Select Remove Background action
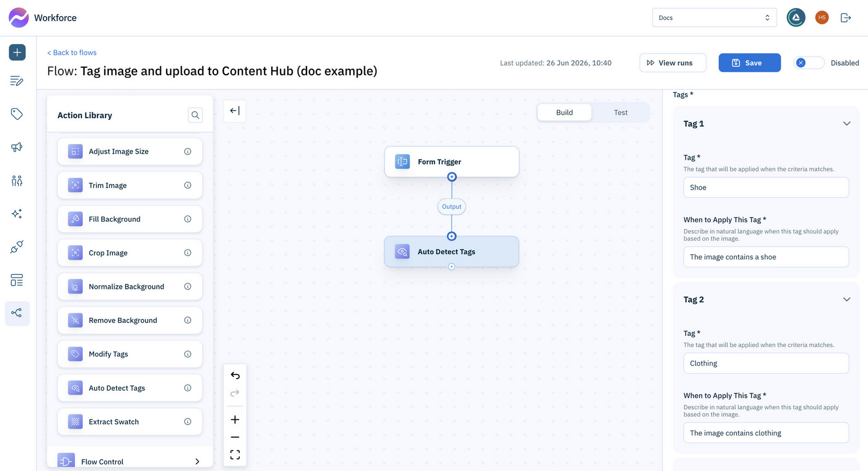Image resolution: width=868 pixels, height=471 pixels. pos(130,320)
